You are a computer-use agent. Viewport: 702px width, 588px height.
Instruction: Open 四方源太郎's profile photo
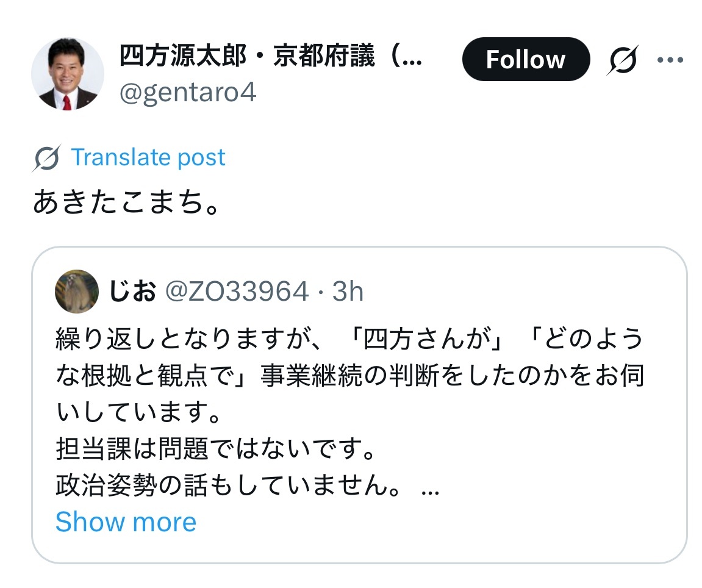tap(68, 73)
